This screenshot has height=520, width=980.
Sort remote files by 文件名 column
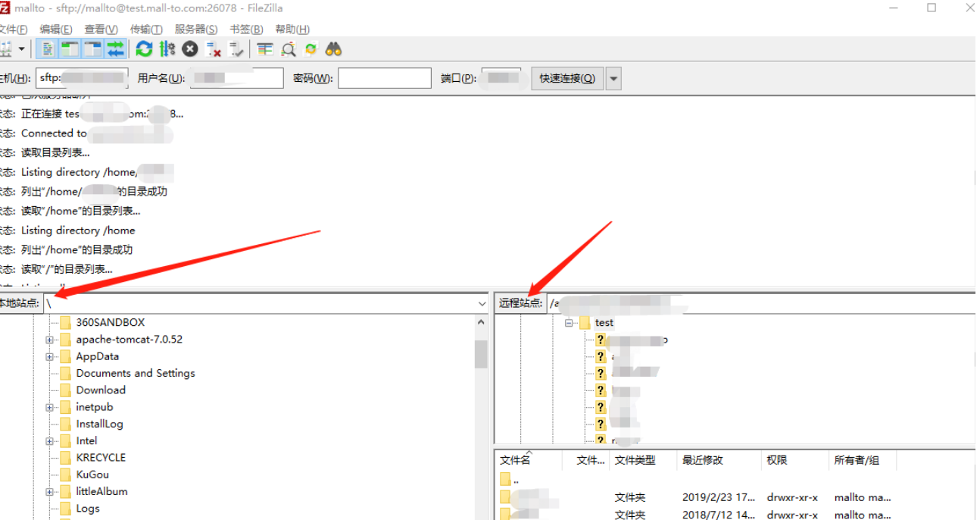point(529,460)
